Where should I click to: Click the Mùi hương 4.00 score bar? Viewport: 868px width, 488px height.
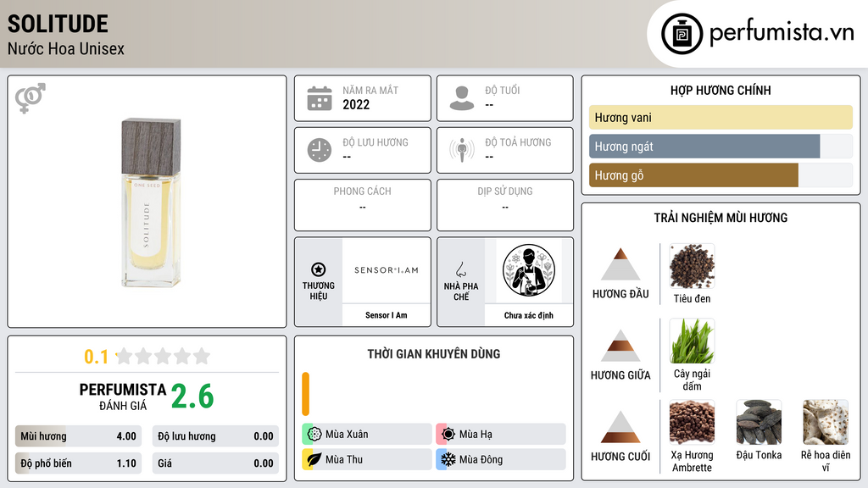coord(78,436)
